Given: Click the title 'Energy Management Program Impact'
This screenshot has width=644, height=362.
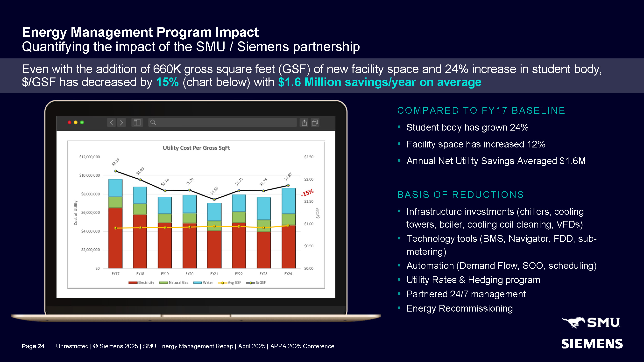Looking at the screenshot, I should (140, 32).
